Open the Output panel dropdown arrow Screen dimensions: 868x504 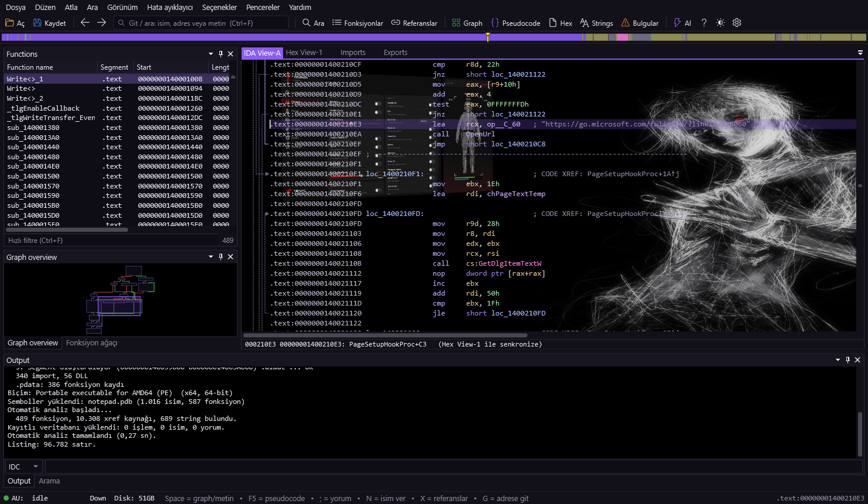pos(838,360)
